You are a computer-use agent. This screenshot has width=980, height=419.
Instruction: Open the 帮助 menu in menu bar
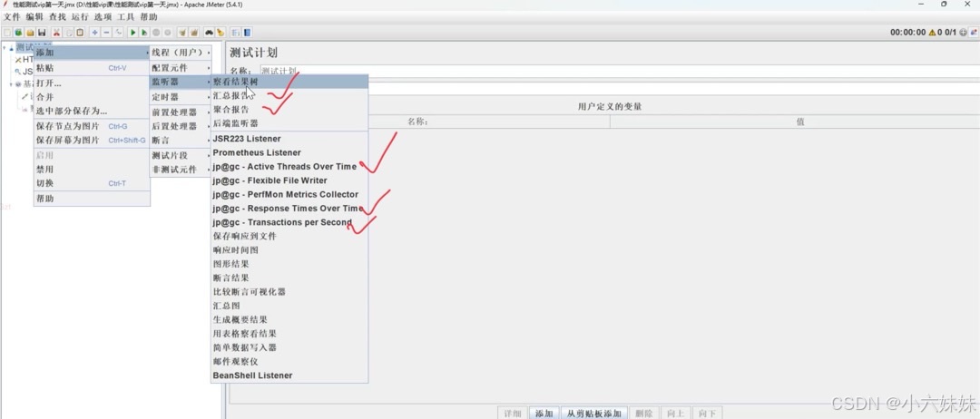point(149,17)
